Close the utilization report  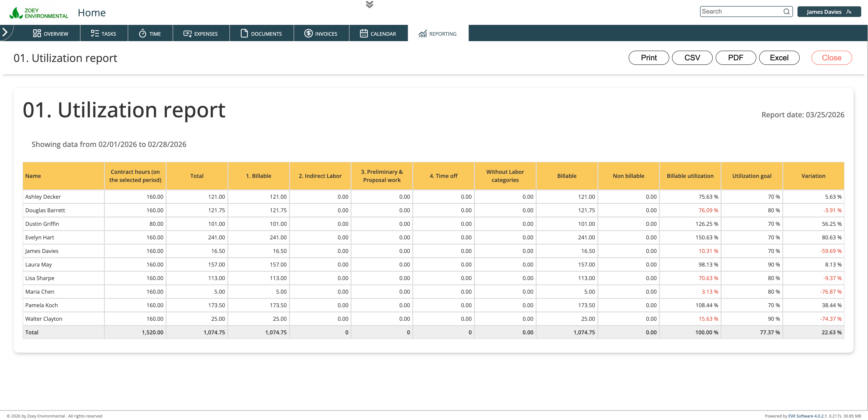coord(831,58)
